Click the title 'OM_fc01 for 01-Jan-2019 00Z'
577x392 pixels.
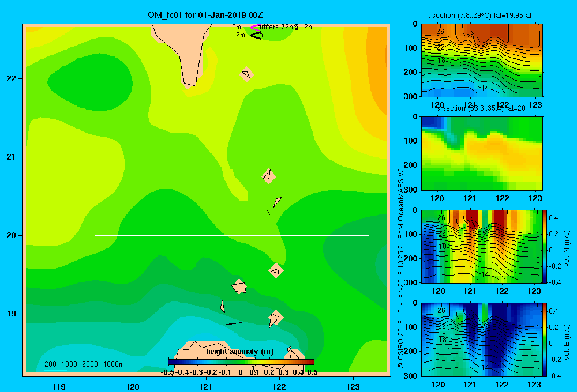205,15
